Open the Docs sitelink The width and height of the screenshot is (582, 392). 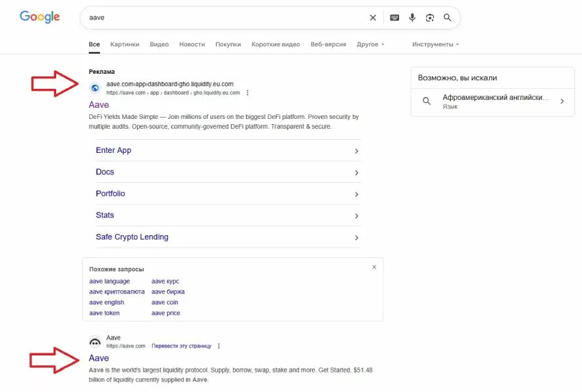point(105,172)
